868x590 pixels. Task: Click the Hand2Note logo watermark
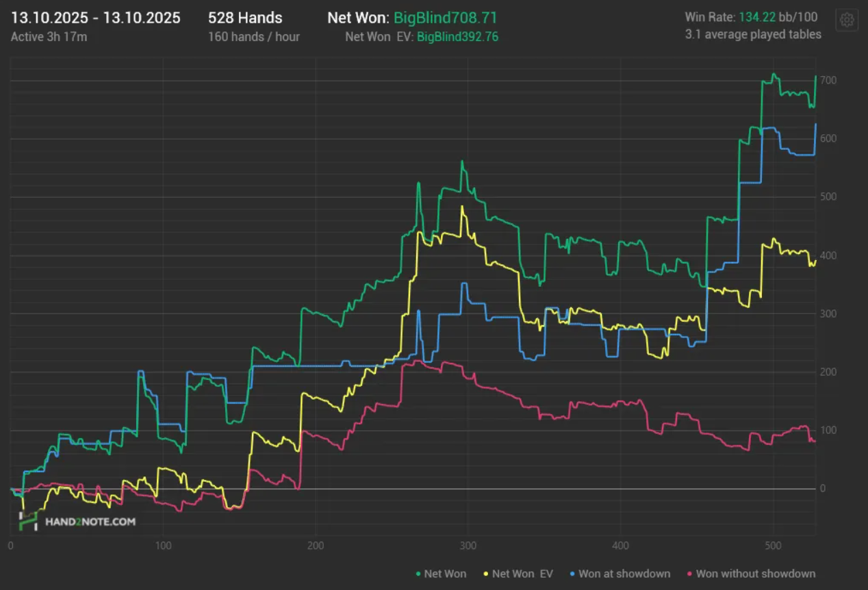point(77,521)
